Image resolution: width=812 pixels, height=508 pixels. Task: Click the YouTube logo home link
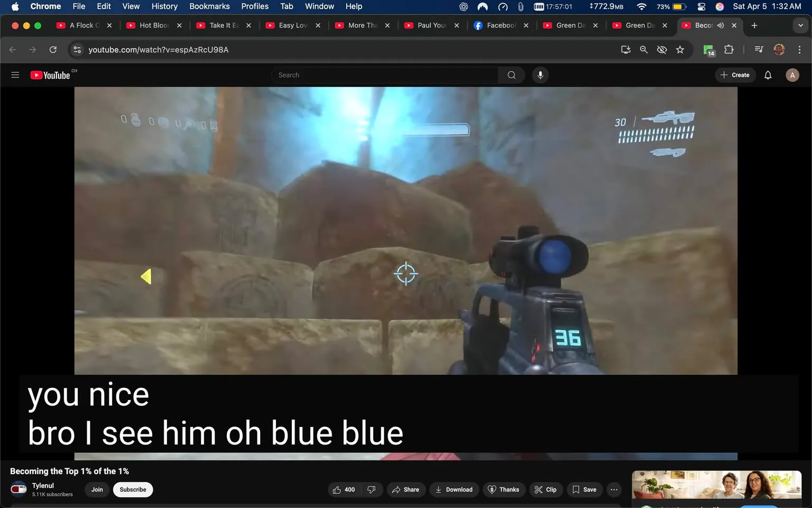tap(50, 75)
